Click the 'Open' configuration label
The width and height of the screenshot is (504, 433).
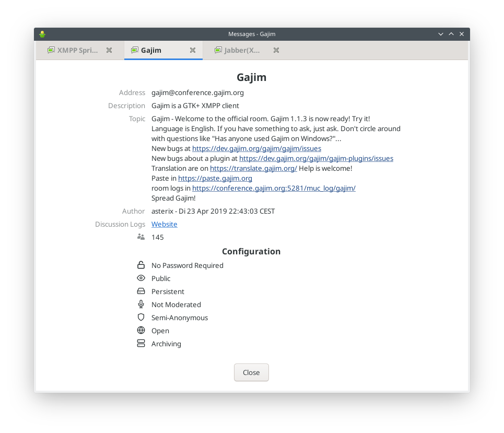pos(160,331)
